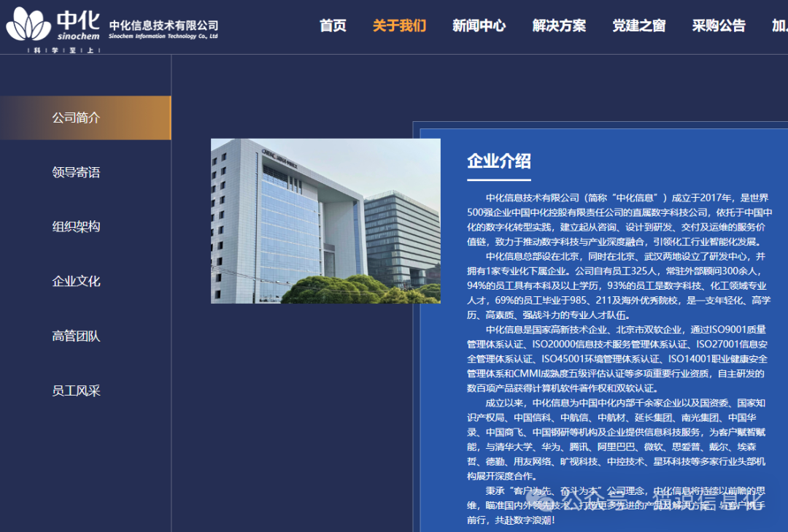Screen dimensions: 788x532
Task: Open the 企业文化 sidebar item
Action: point(77,281)
